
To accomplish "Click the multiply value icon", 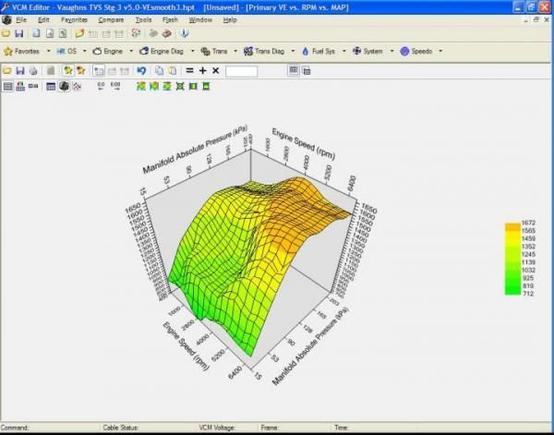I will (x=216, y=71).
